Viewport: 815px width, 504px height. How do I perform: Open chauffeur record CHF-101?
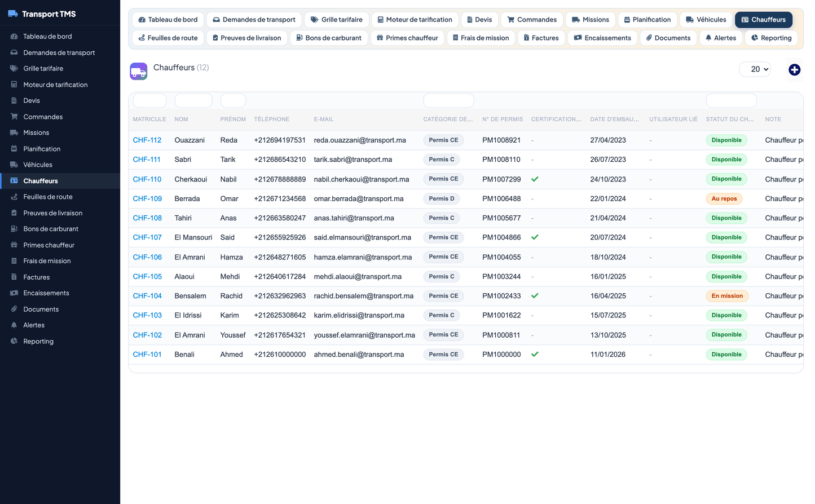[147, 355]
